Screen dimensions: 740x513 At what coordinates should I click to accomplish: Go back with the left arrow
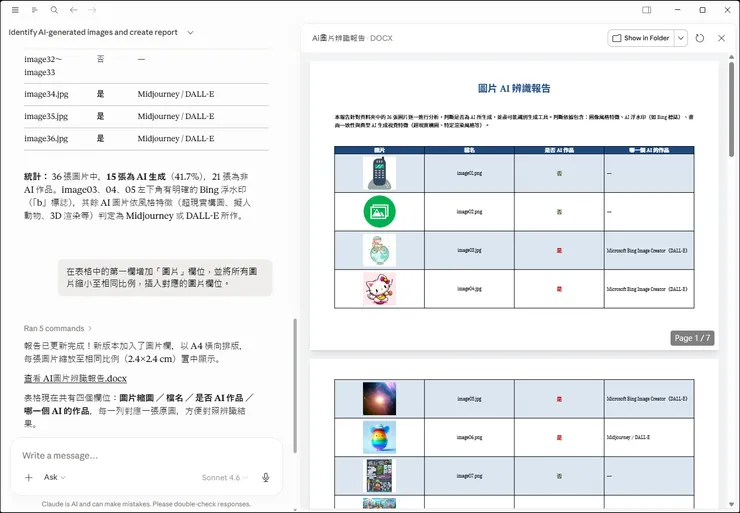(x=73, y=10)
